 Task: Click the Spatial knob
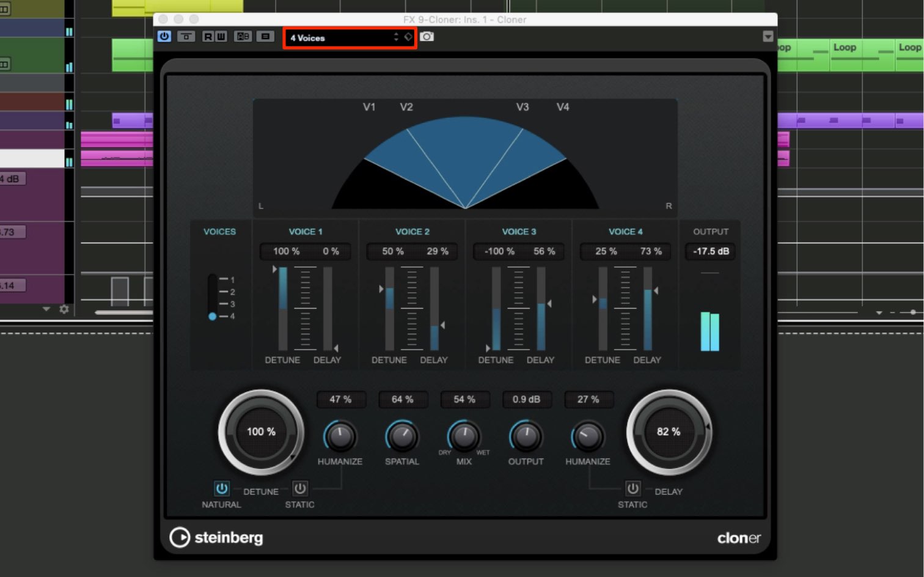402,436
